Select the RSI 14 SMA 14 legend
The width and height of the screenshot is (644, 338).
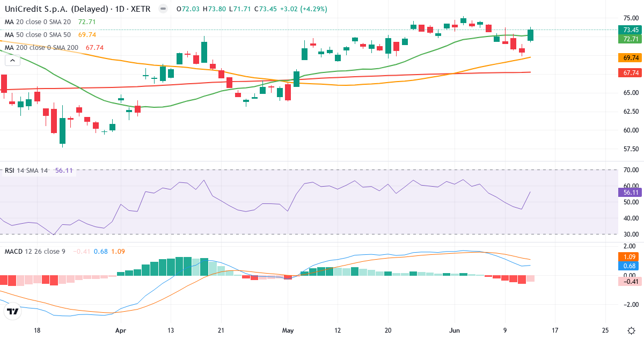pos(39,170)
